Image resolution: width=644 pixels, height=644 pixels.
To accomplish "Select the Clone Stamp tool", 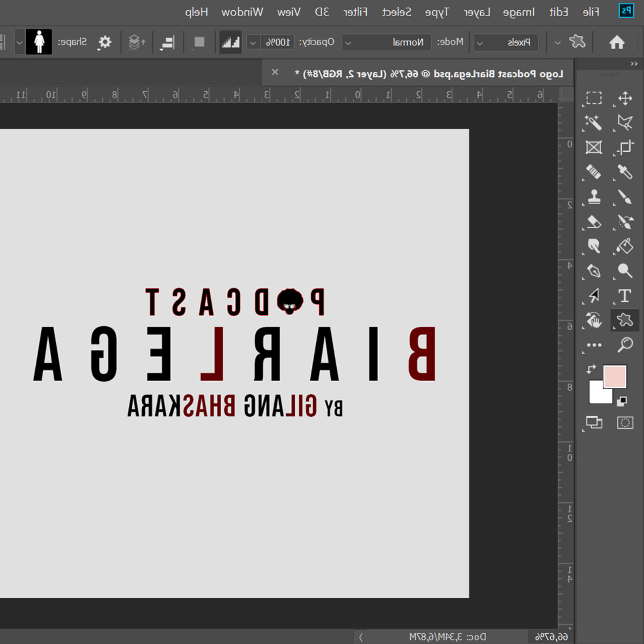I will pos(594,197).
